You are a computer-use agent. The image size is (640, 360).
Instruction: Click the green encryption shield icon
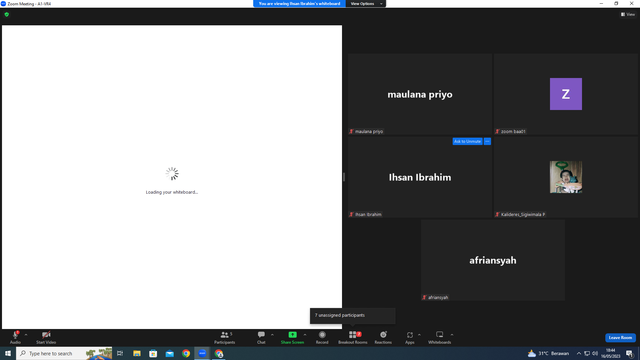point(7,14)
